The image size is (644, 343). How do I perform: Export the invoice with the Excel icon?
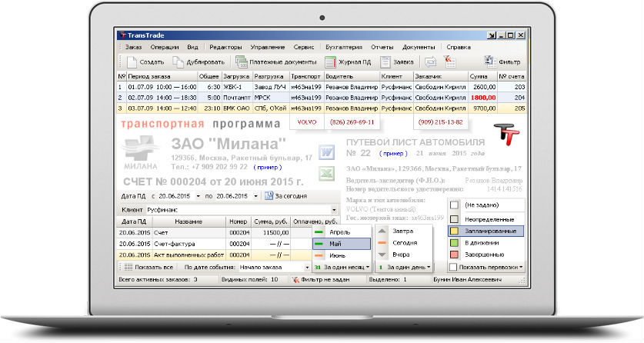pyautogui.click(x=326, y=174)
